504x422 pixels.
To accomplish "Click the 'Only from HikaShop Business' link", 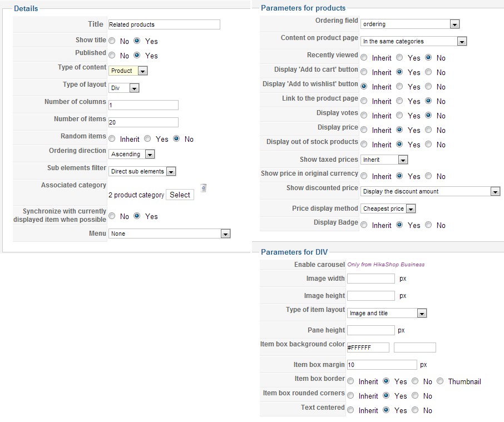I will pyautogui.click(x=386, y=265).
